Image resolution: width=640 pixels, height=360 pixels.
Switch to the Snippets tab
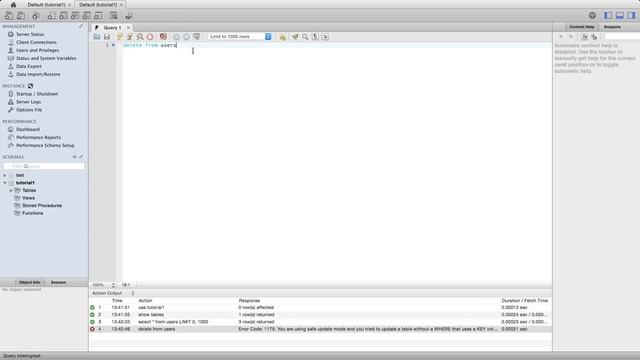click(x=612, y=27)
